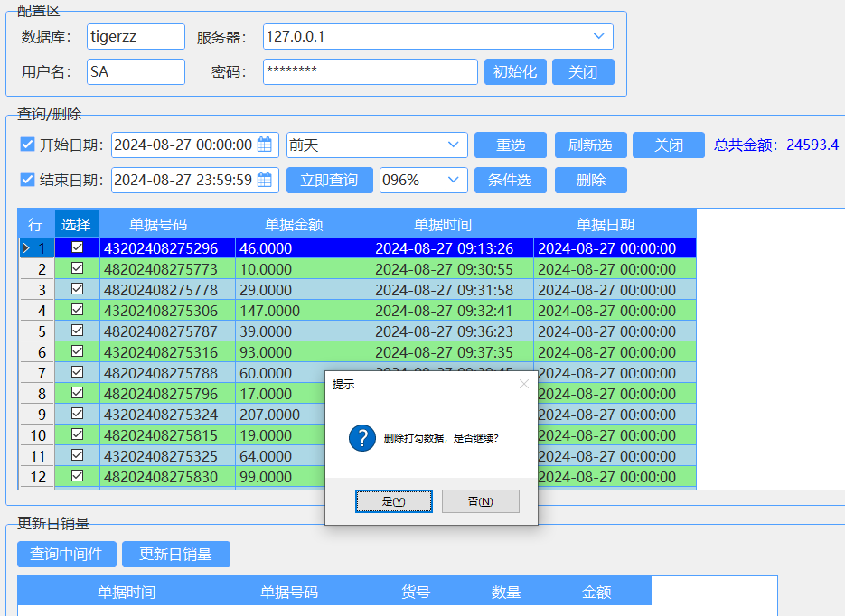Toggle the end date checkbox
This screenshot has height=616, width=845.
pos(27,180)
